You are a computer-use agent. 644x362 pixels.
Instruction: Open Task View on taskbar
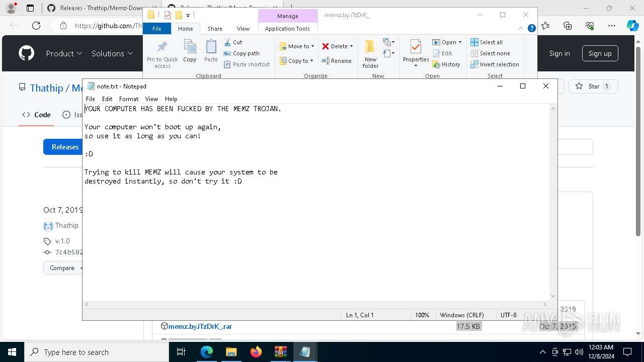pos(182,352)
